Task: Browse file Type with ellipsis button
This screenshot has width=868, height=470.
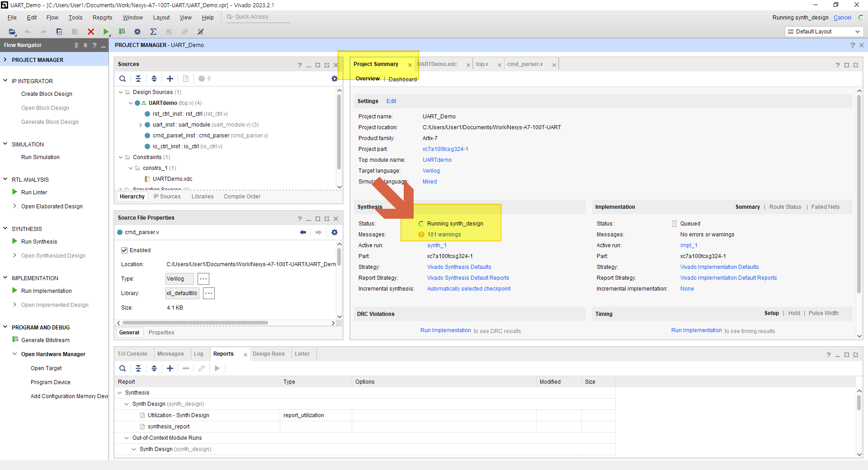Action: click(x=203, y=279)
